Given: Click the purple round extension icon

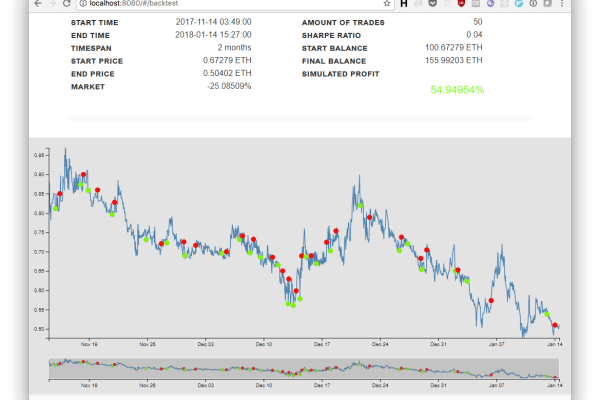Looking at the screenshot, I should (489, 4).
